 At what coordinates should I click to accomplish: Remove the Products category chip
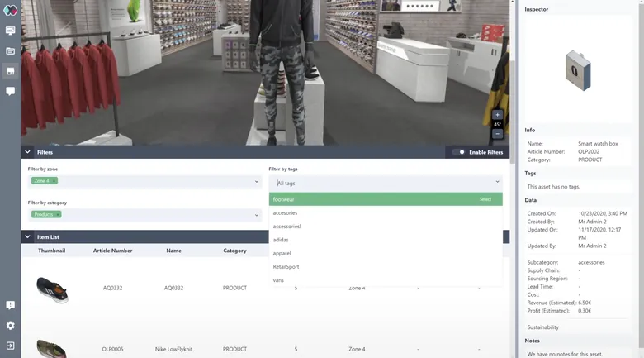click(x=58, y=214)
